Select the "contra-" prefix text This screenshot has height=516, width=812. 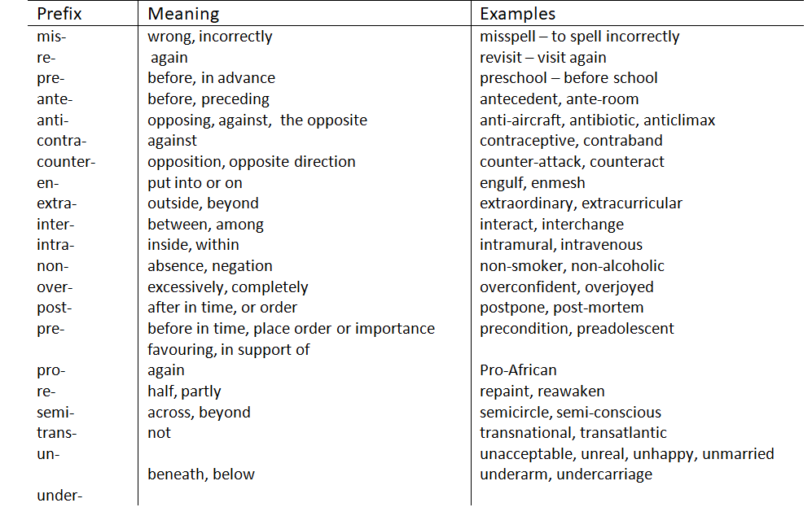(x=61, y=141)
